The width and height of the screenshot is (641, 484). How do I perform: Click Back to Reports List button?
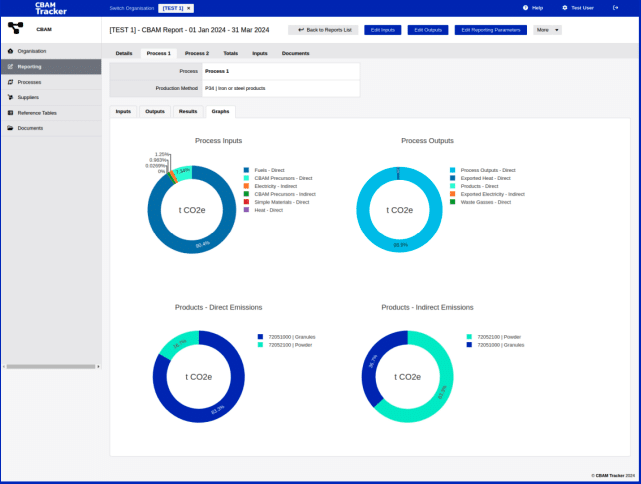(x=322, y=30)
